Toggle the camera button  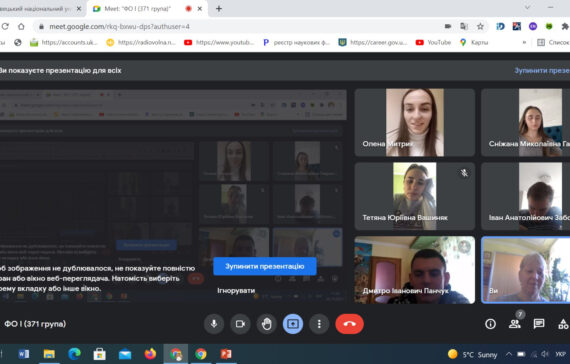pyautogui.click(x=240, y=324)
